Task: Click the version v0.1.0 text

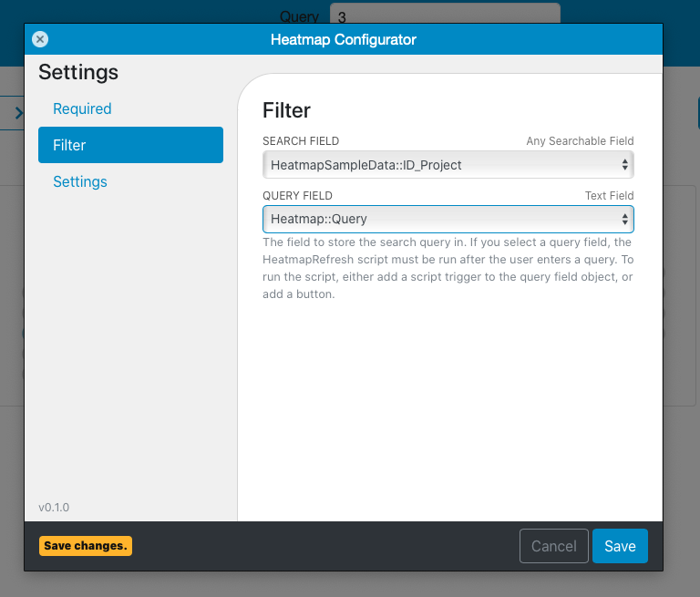Action: pos(54,508)
